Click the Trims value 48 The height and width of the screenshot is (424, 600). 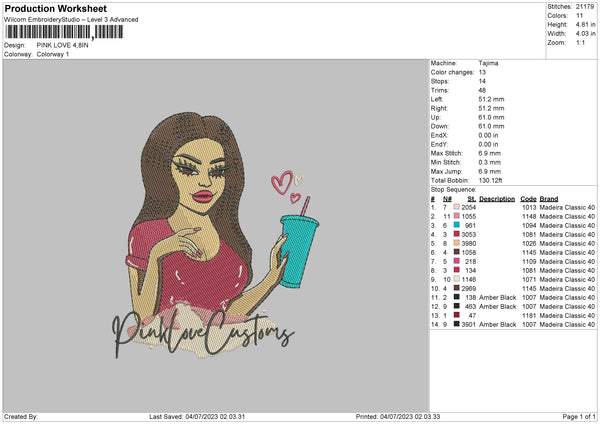(482, 90)
